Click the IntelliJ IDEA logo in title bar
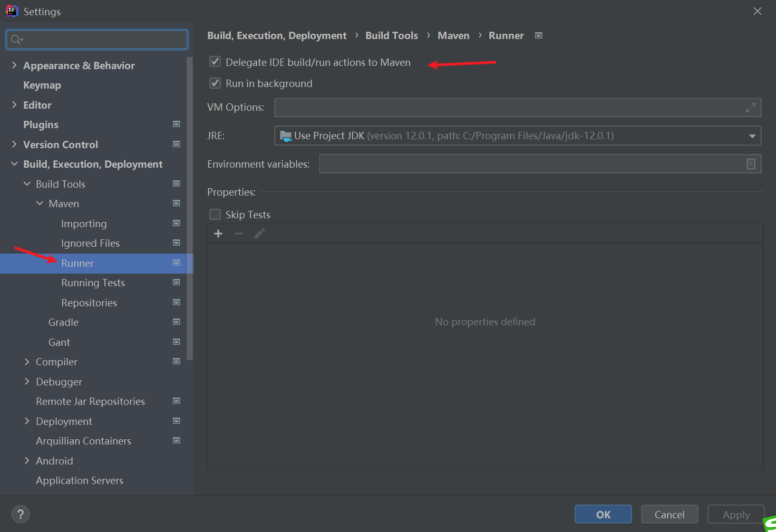 (x=12, y=11)
